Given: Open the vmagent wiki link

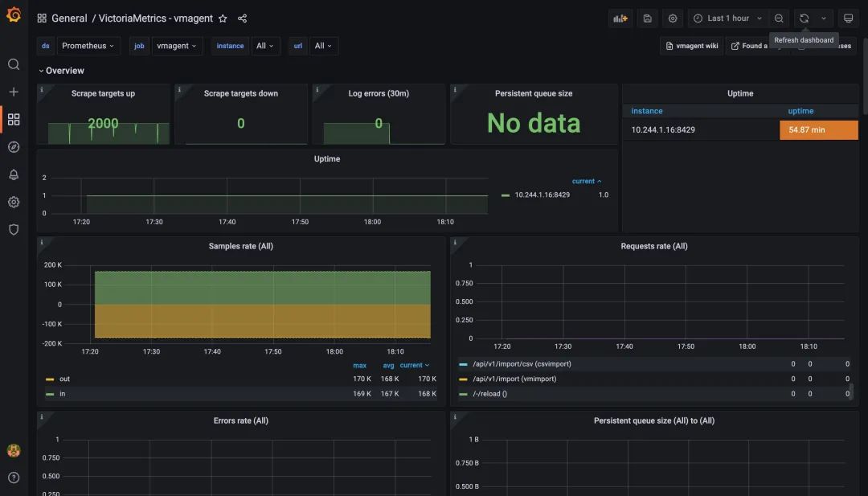Looking at the screenshot, I should (x=691, y=46).
